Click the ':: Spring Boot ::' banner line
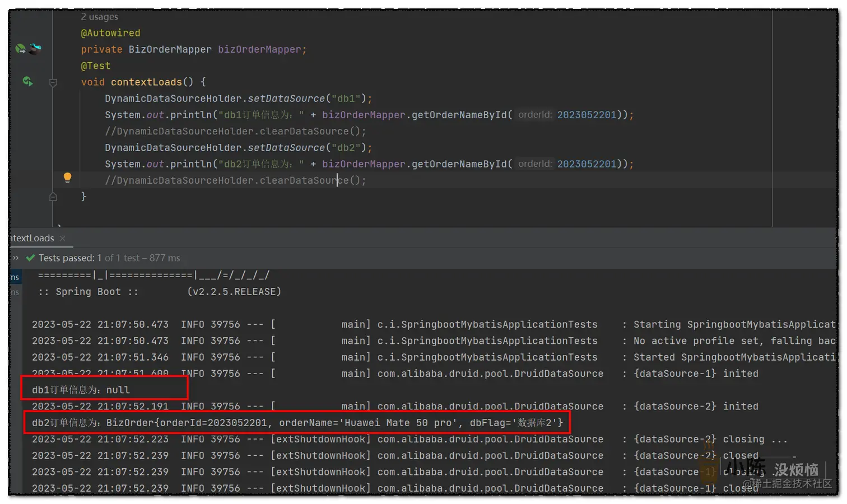This screenshot has width=847, height=504. point(89,292)
